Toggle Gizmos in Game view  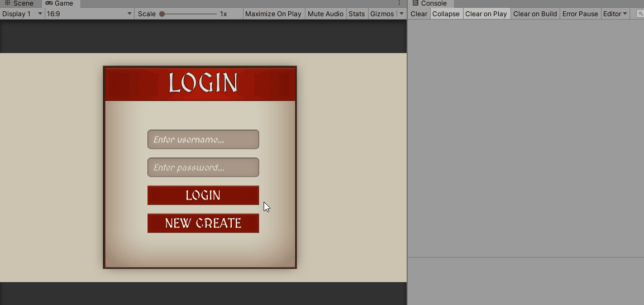[382, 13]
